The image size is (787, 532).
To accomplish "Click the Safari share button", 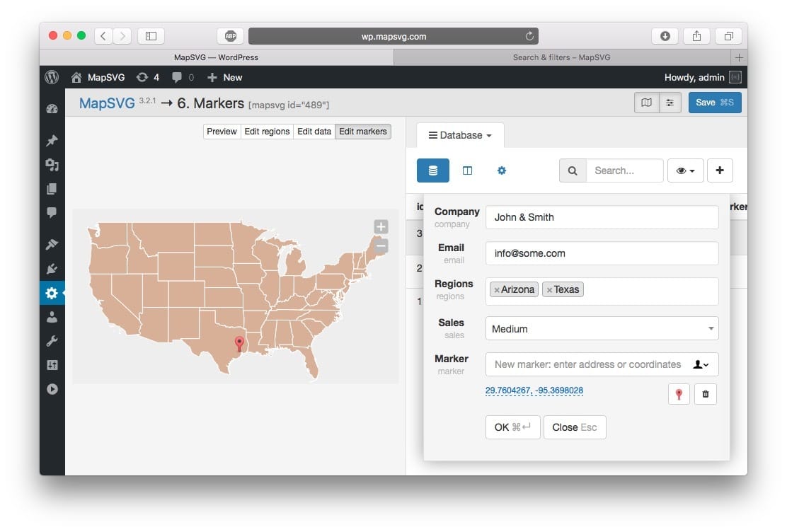I will point(696,36).
